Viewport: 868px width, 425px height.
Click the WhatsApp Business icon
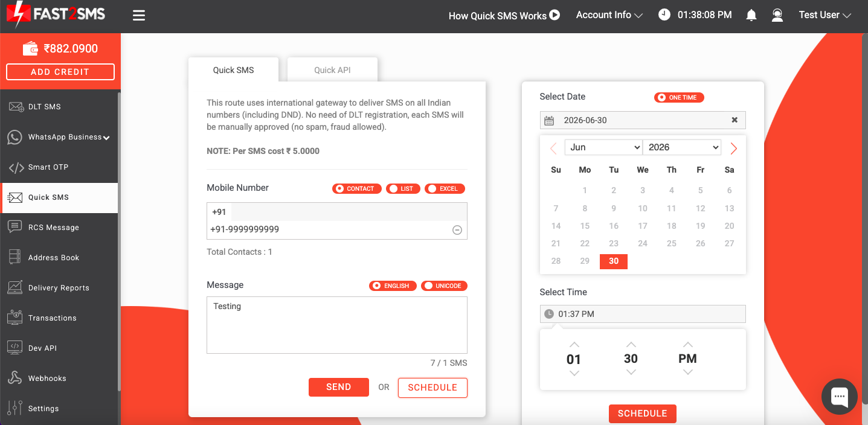click(15, 137)
